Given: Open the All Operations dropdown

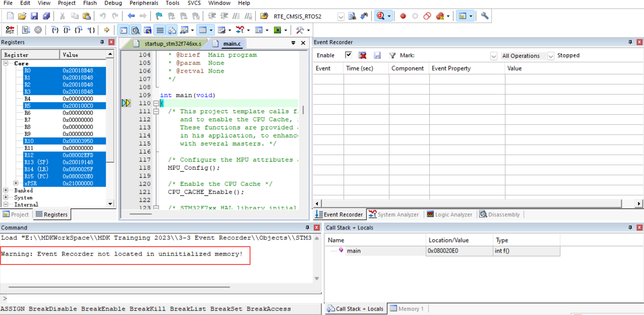Looking at the screenshot, I should pyautogui.click(x=551, y=56).
